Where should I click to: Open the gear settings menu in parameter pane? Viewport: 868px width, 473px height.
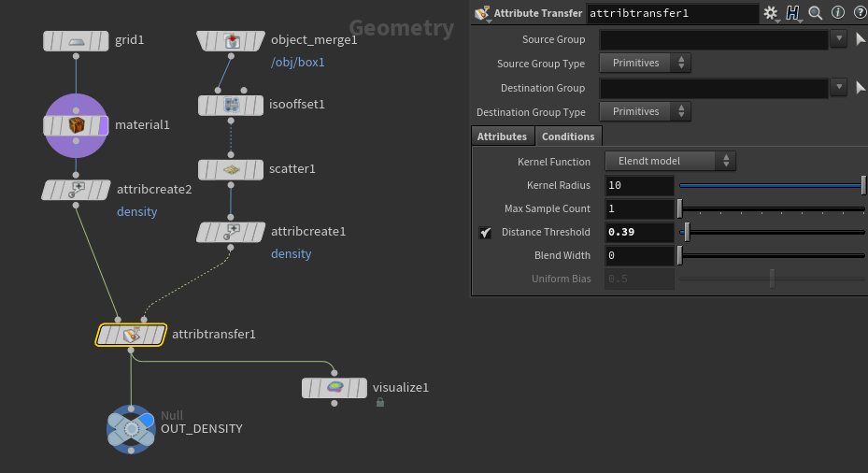(x=770, y=13)
